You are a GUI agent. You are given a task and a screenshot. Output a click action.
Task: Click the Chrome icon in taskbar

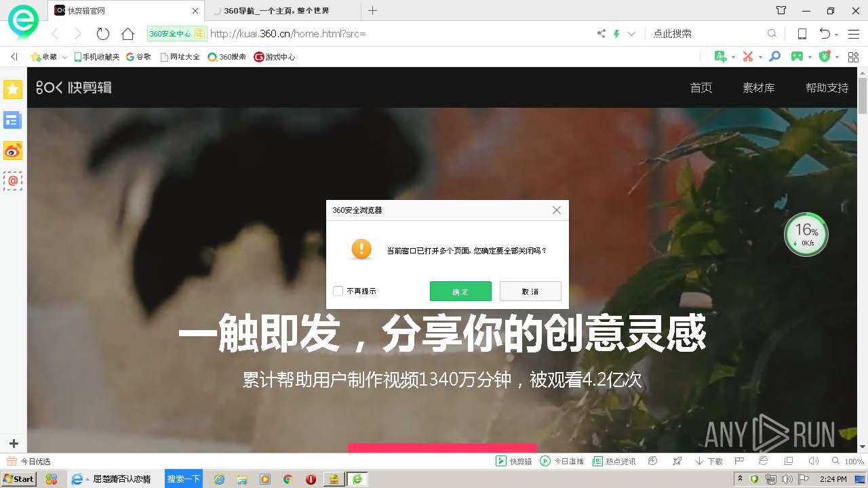[288, 479]
